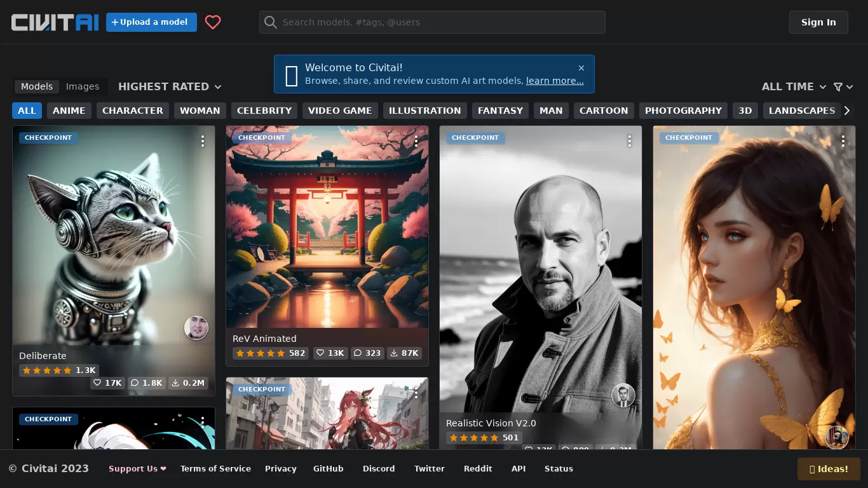868x488 pixels.
Task: Select the WOMAN tag filter
Action: pos(200,111)
